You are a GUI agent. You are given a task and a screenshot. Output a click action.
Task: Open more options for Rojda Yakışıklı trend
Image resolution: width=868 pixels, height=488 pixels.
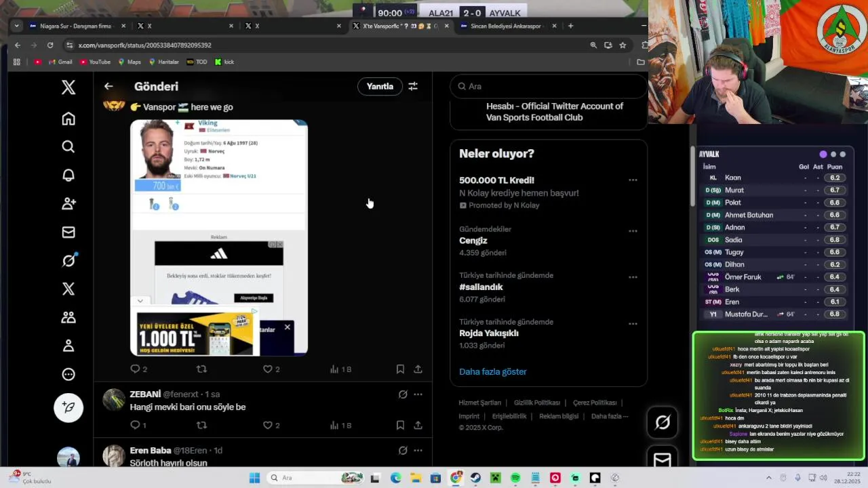coord(633,324)
